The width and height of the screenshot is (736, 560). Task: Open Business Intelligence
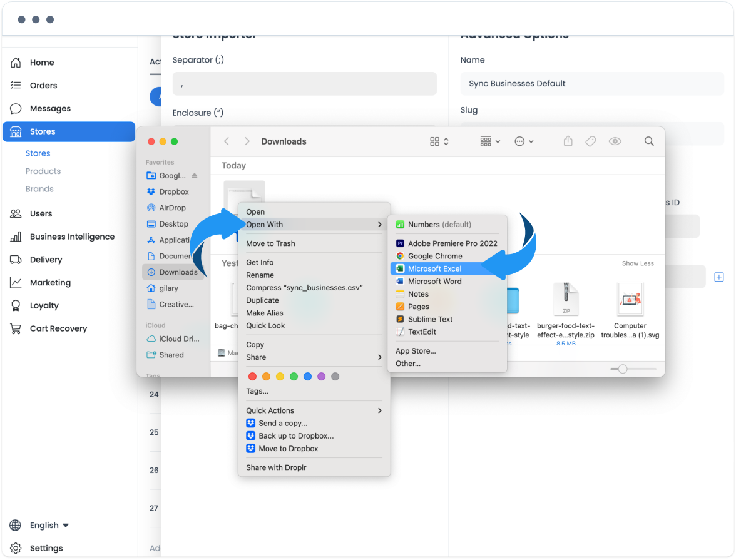click(x=72, y=237)
